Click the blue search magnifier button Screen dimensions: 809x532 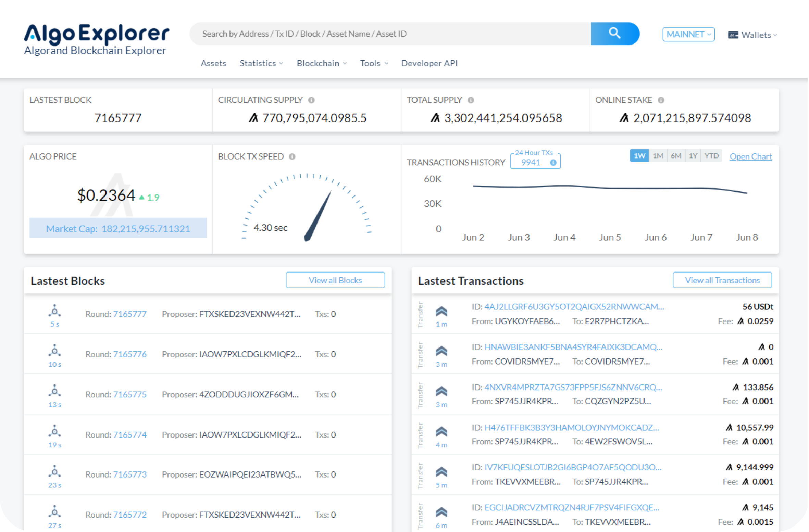(x=614, y=34)
